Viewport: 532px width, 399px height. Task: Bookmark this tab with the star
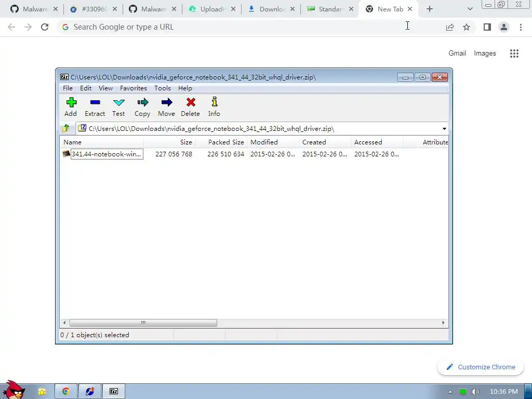pyautogui.click(x=467, y=27)
